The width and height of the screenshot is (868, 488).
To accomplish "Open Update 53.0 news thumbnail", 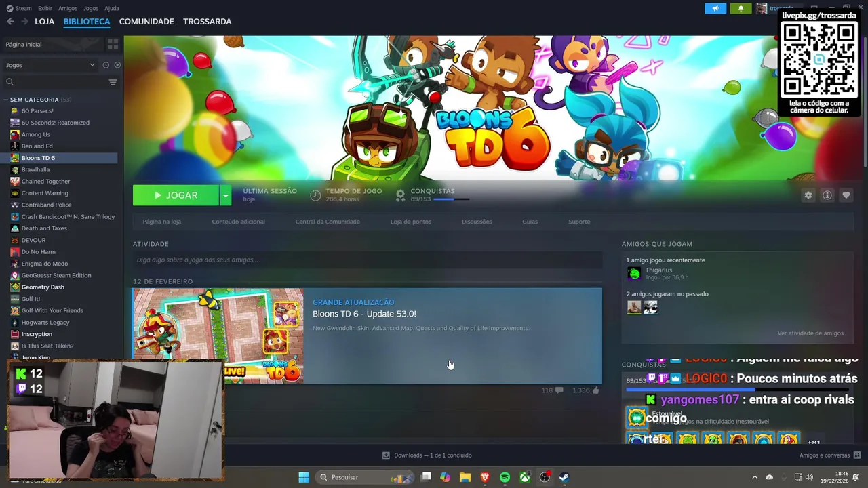I will coord(218,335).
